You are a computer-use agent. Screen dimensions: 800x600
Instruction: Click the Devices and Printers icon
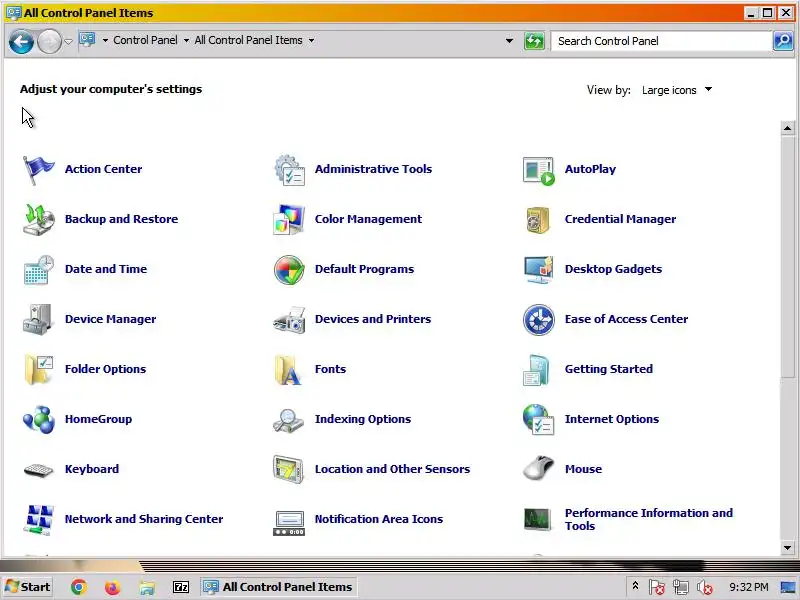pos(289,320)
